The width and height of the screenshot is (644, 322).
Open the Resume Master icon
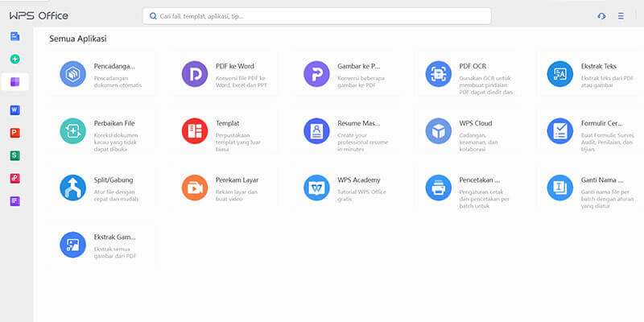tap(316, 131)
